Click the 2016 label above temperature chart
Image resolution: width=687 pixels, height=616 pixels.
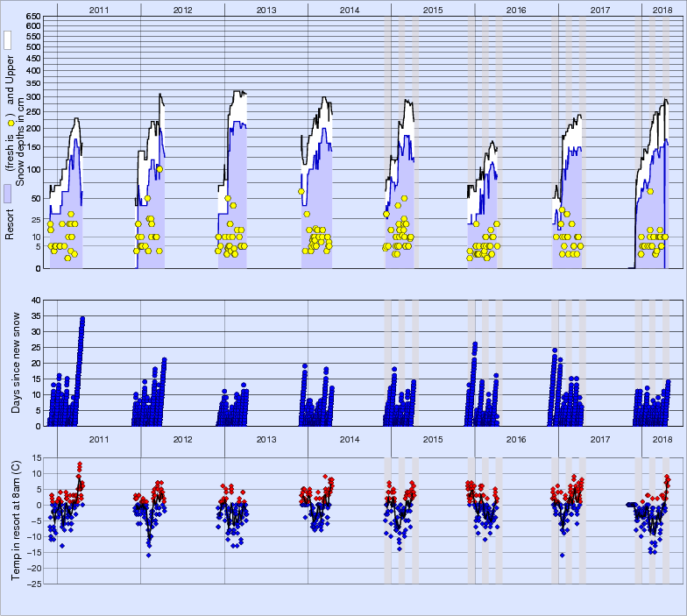[516, 439]
